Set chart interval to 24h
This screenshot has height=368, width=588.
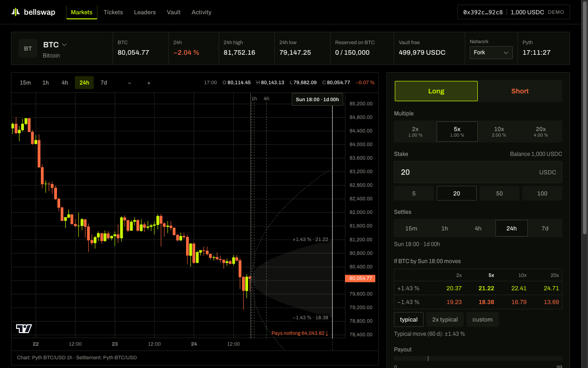(x=84, y=83)
